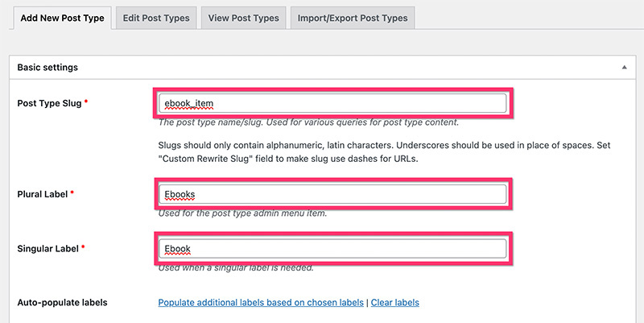This screenshot has height=323, width=644.
Task: Click the Singular Label field label
Action: point(47,249)
